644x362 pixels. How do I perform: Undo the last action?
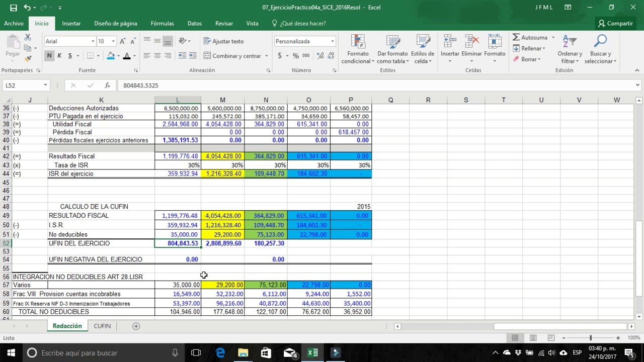27,8
